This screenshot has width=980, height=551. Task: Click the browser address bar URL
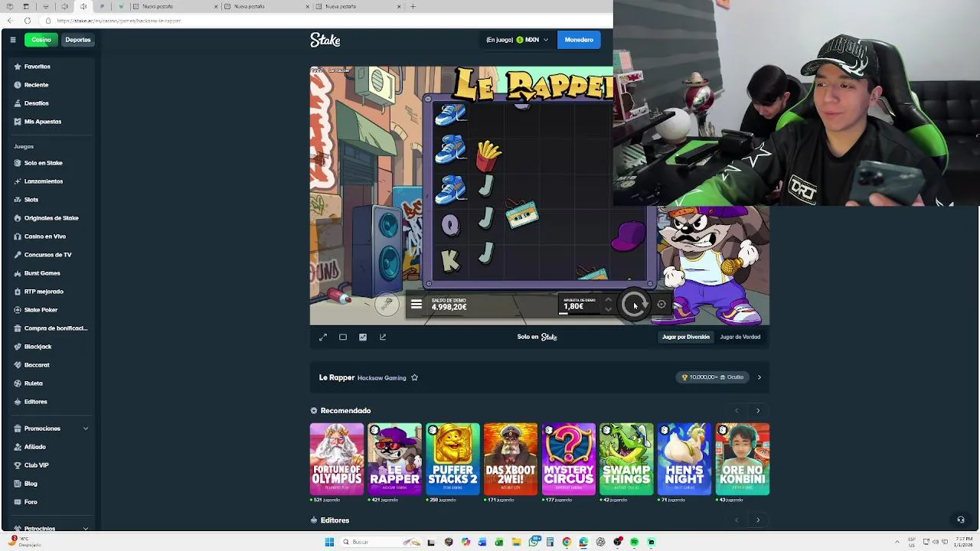click(119, 21)
